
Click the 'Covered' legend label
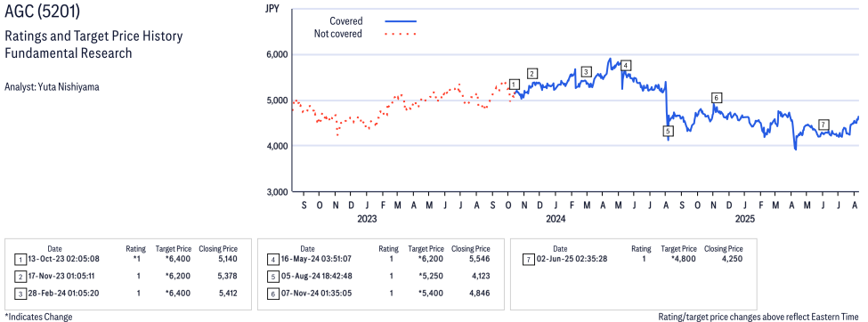coord(346,21)
